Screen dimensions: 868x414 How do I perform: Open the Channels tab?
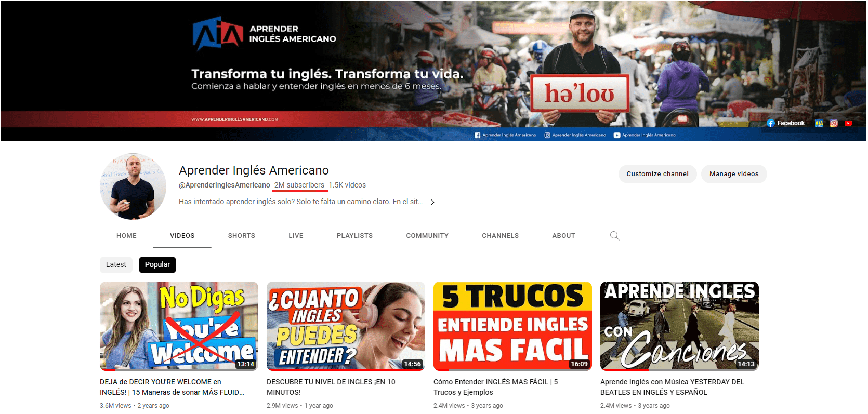click(x=500, y=236)
